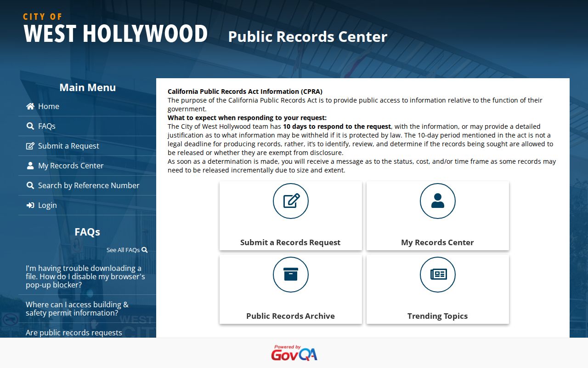Open the 'Are public records requests' FAQ
Image resolution: width=588 pixels, height=368 pixels.
click(74, 333)
